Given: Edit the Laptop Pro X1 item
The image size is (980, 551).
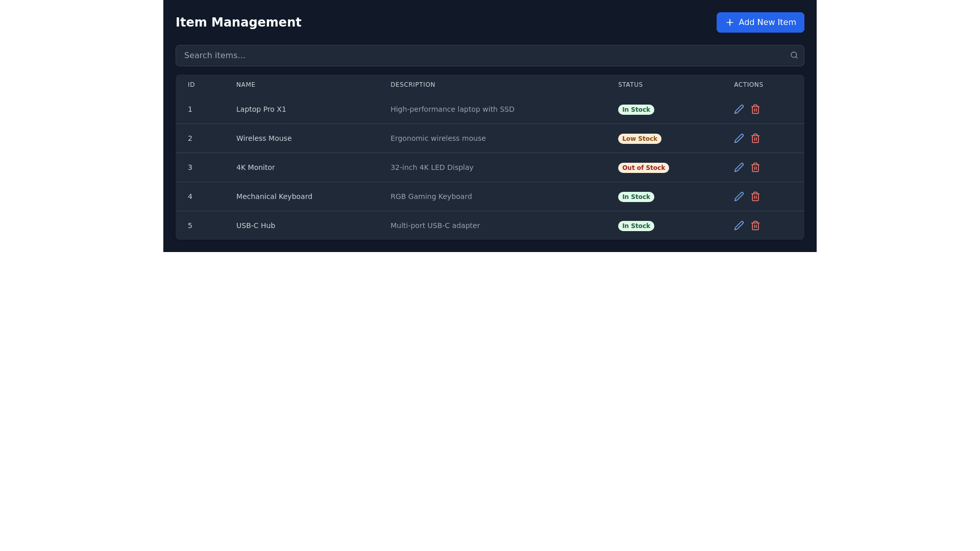Looking at the screenshot, I should 739,109.
